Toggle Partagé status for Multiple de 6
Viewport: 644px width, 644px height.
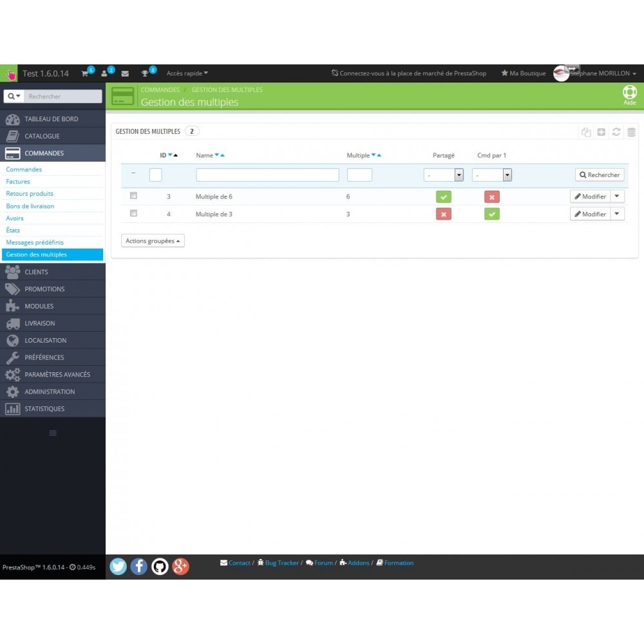pos(444,196)
